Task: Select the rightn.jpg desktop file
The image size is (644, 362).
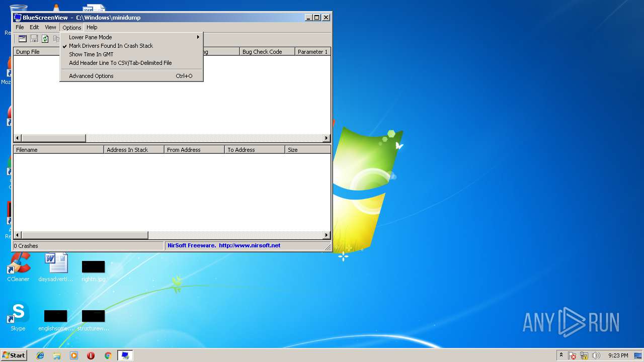Action: coord(93,270)
